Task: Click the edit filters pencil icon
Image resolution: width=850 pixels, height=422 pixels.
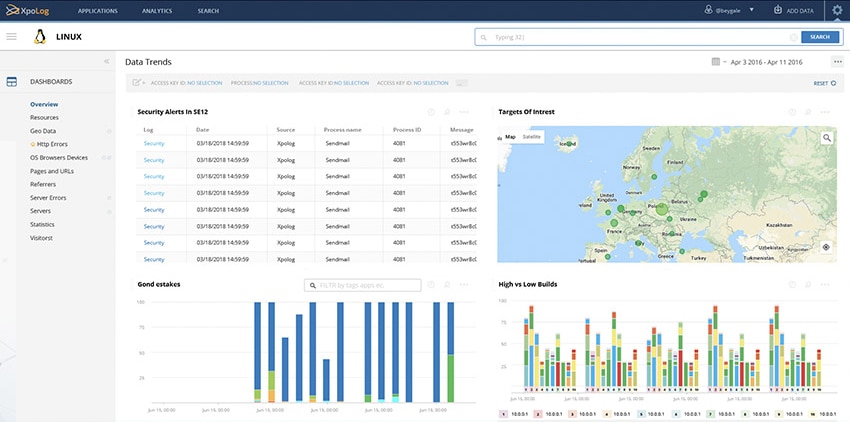Action: [137, 83]
